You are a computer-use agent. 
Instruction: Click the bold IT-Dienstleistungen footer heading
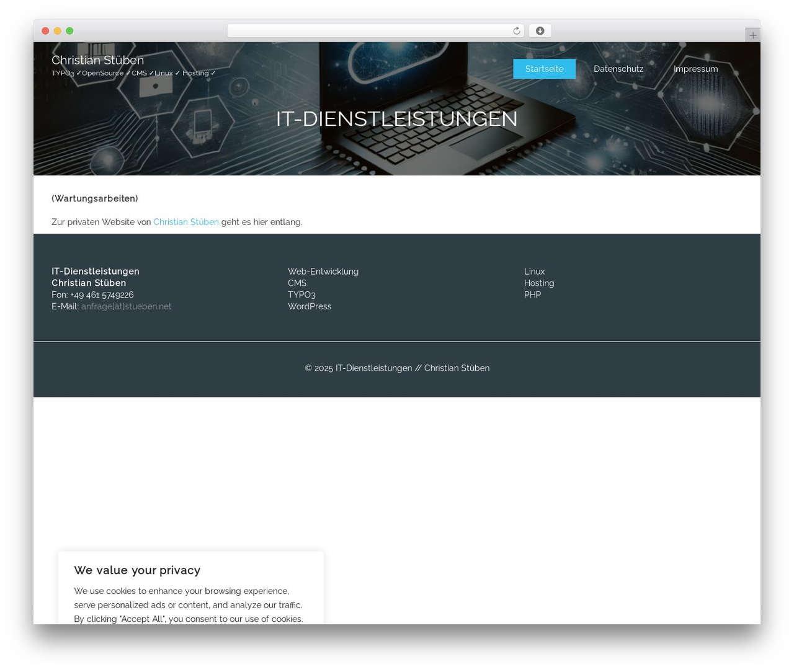pos(96,272)
